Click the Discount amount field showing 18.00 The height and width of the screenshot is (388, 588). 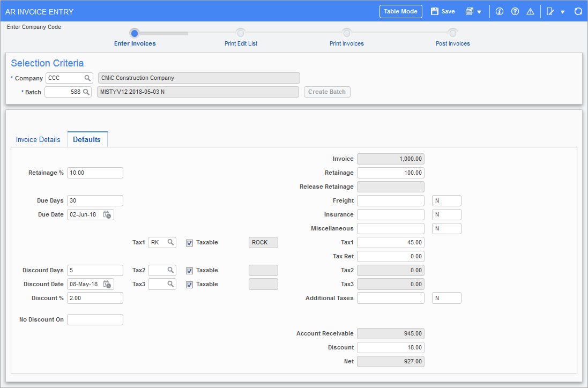(391, 347)
